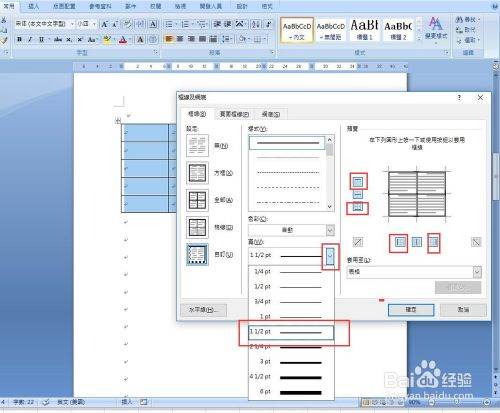Select the Box border setting icon
This screenshot has height=413, width=500.
click(x=197, y=173)
